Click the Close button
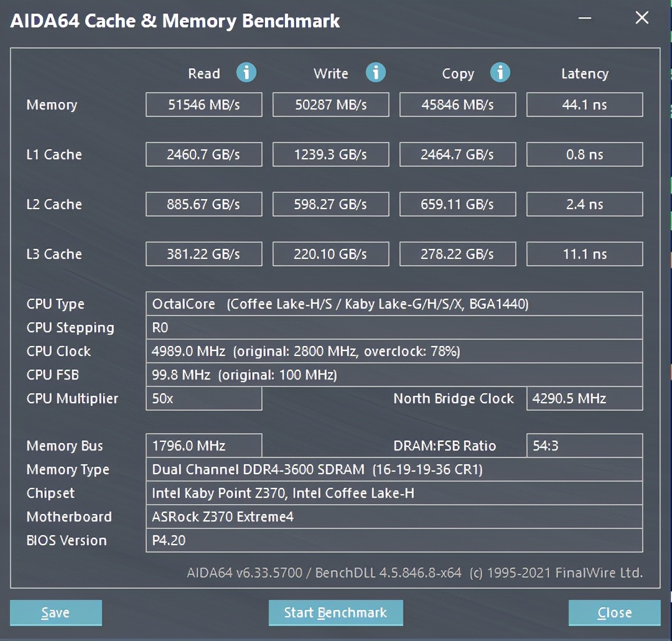672x641 pixels. (614, 612)
